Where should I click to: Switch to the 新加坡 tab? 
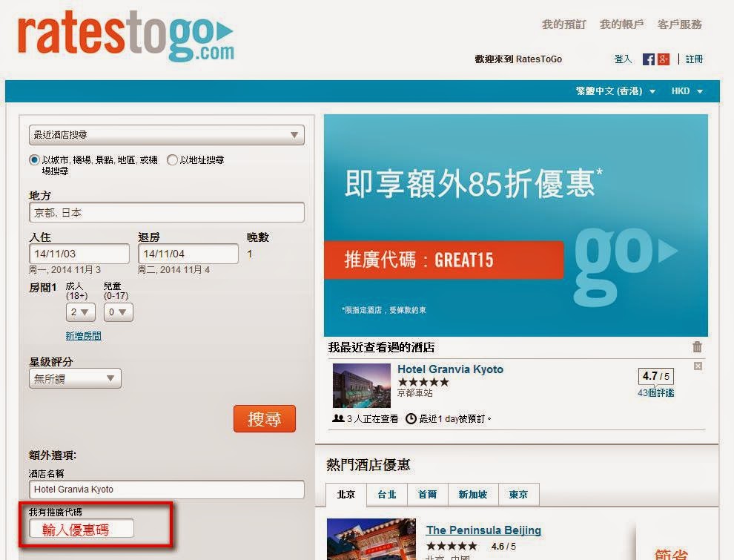click(x=472, y=495)
